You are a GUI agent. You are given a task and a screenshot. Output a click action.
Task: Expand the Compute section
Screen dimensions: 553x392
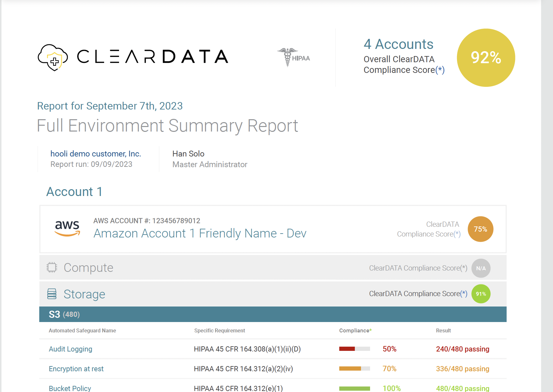tap(273, 268)
